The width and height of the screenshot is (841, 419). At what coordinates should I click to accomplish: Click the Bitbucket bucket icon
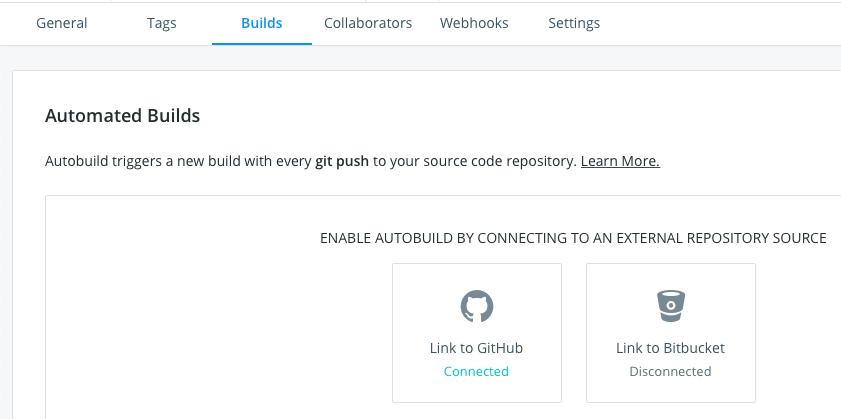click(670, 306)
